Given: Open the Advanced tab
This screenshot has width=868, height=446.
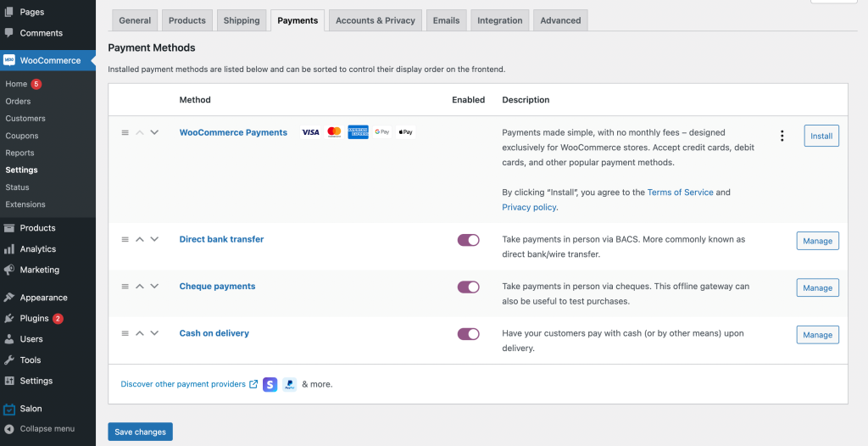Looking at the screenshot, I should coord(560,20).
